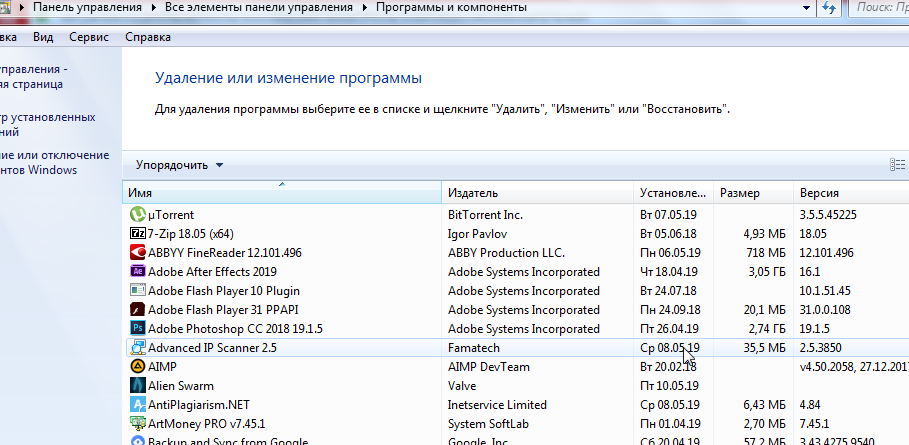Sort list by Издатель column header
The width and height of the screenshot is (909, 445).
(x=537, y=193)
